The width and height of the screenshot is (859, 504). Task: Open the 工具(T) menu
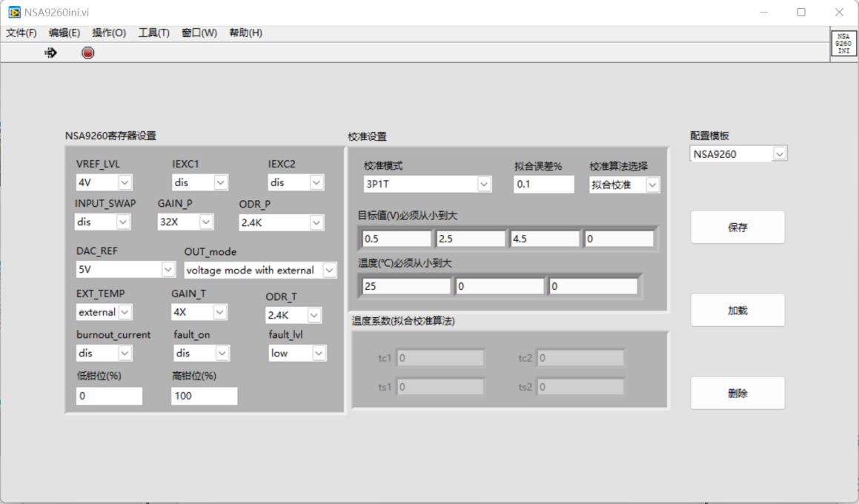[153, 33]
